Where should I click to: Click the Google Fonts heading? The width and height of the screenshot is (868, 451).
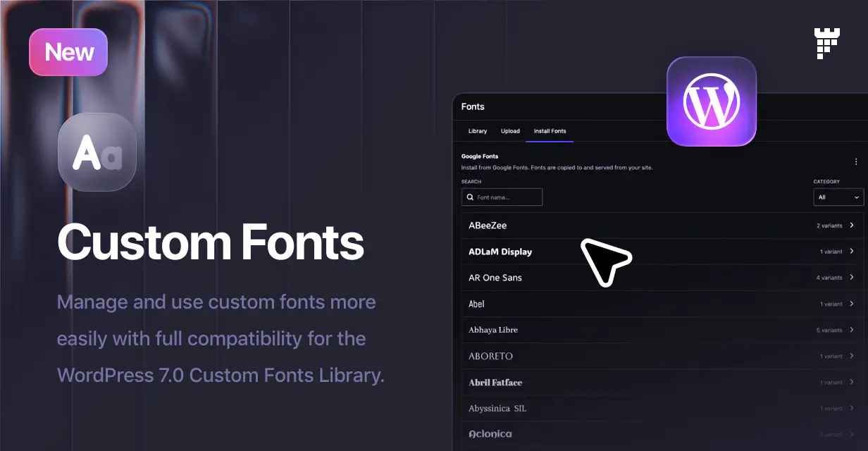pos(481,156)
